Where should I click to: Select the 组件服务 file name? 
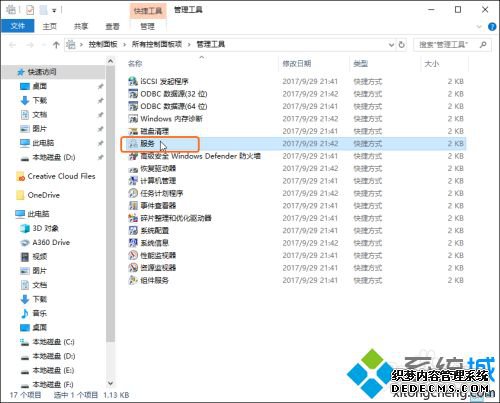click(x=154, y=280)
